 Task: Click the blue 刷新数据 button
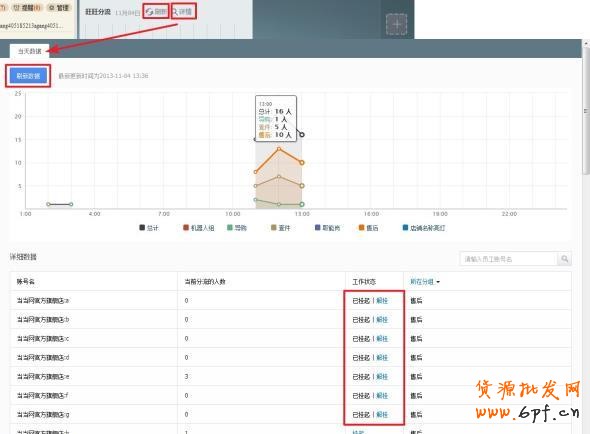[x=29, y=76]
